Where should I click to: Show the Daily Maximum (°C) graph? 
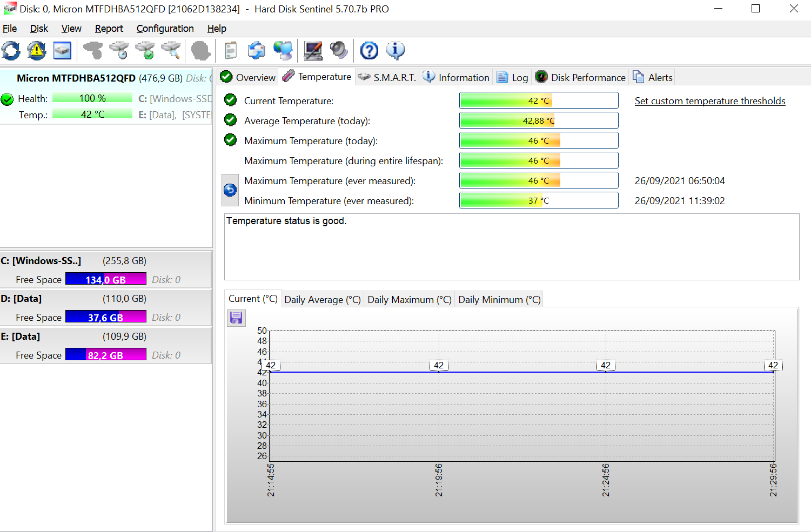[x=410, y=300]
